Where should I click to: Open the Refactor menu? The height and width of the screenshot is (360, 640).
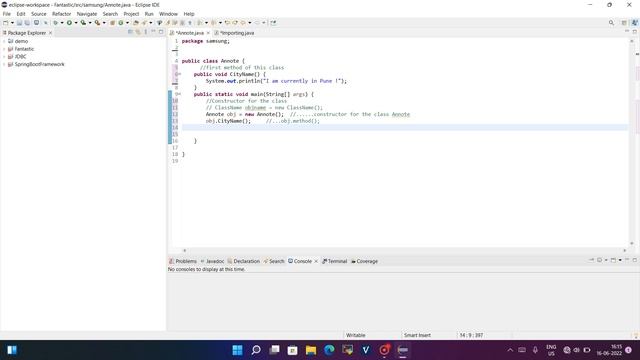pos(62,14)
